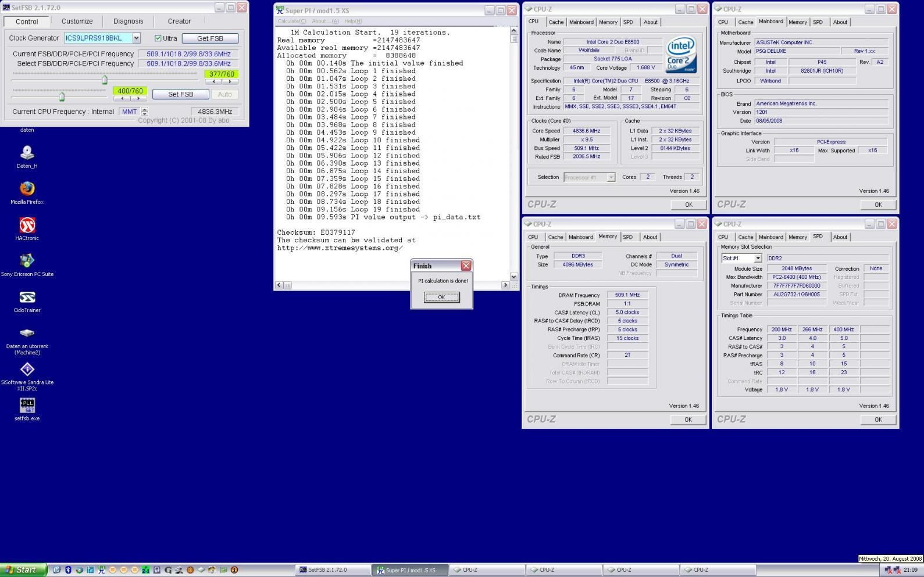This screenshot has height=577, width=924.
Task: Click the Google G quick launch icon
Action: (x=168, y=570)
